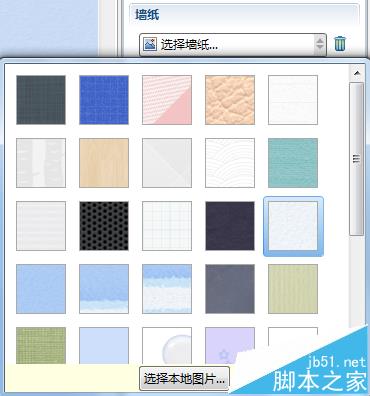Viewport: 370px width, 396px height.
Task: Select the bright blue grid fabric wallpaper
Action: (104, 100)
